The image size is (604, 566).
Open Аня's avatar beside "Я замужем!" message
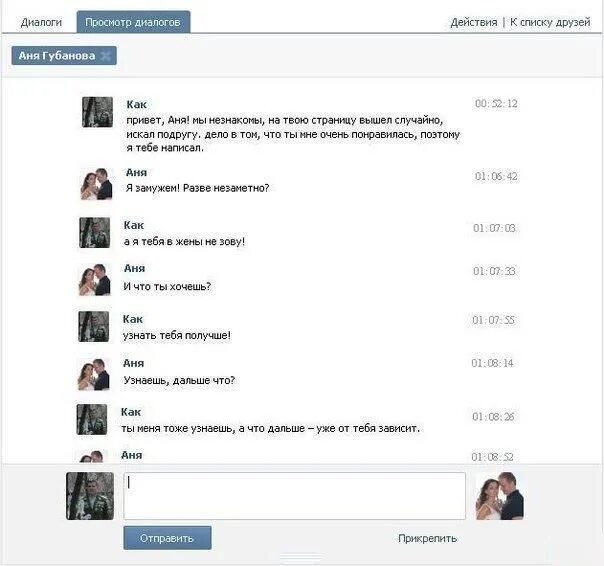click(x=96, y=184)
